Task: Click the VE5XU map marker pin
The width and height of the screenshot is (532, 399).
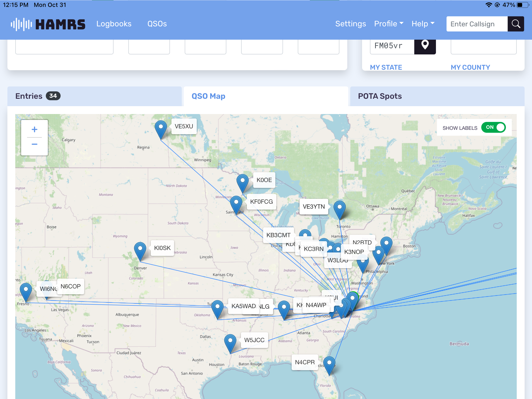Action: pyautogui.click(x=161, y=130)
